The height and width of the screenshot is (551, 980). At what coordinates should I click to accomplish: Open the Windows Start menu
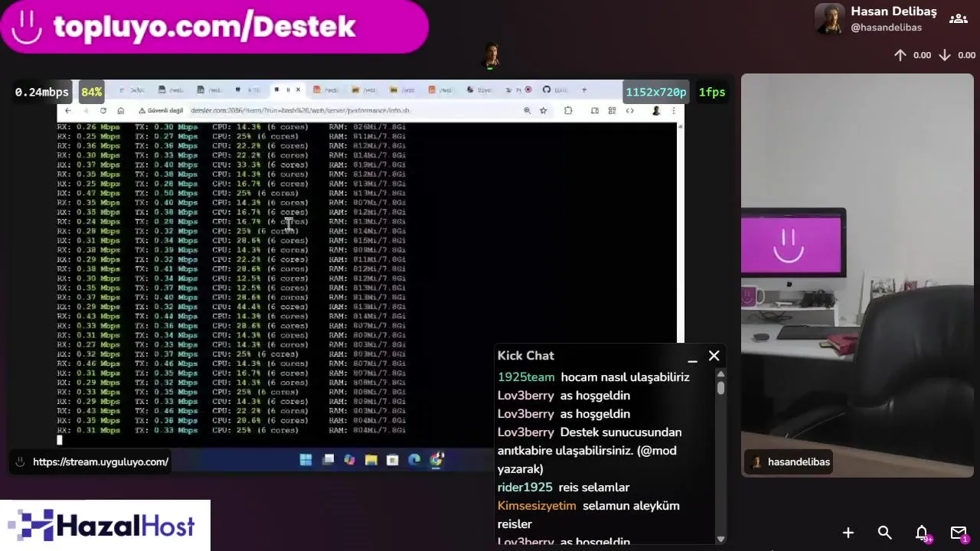(x=305, y=460)
